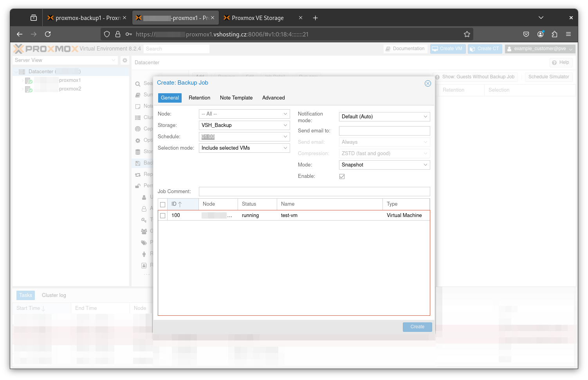
Task: Close the Proxmox VE Storage tab
Action: [301, 18]
